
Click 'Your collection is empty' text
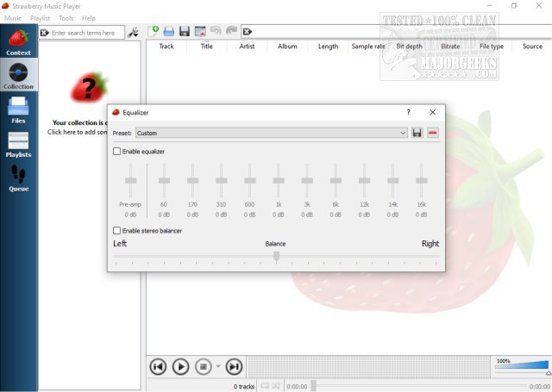[x=80, y=122]
